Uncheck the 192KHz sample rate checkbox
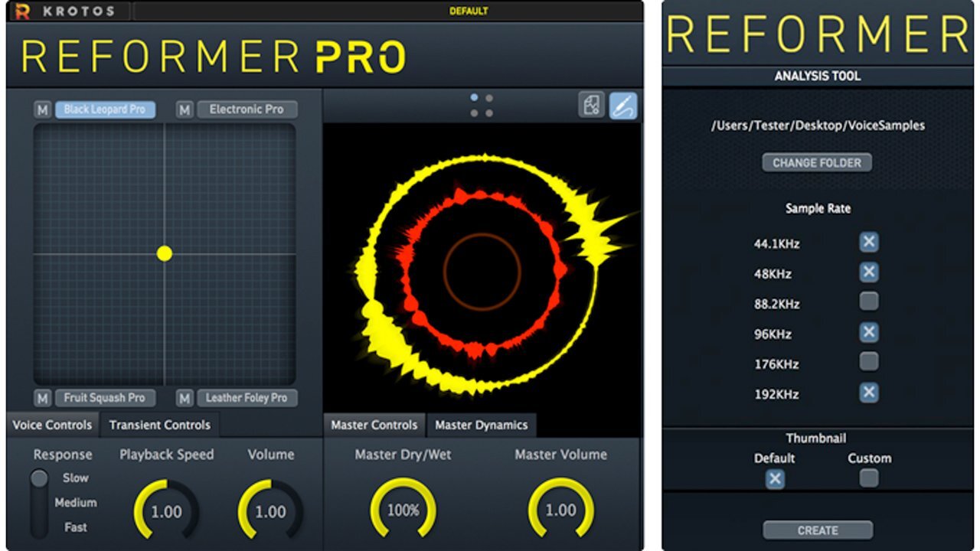Screen dimensions: 980x551 tap(868, 393)
